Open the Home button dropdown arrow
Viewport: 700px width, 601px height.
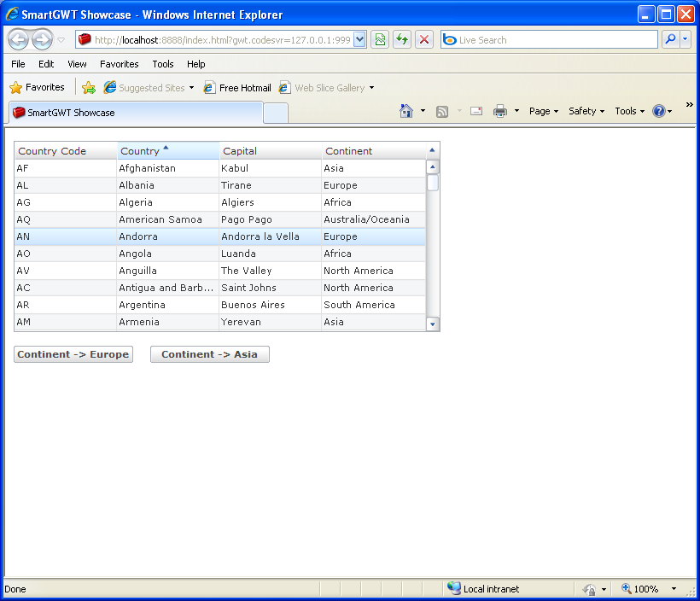click(x=423, y=111)
